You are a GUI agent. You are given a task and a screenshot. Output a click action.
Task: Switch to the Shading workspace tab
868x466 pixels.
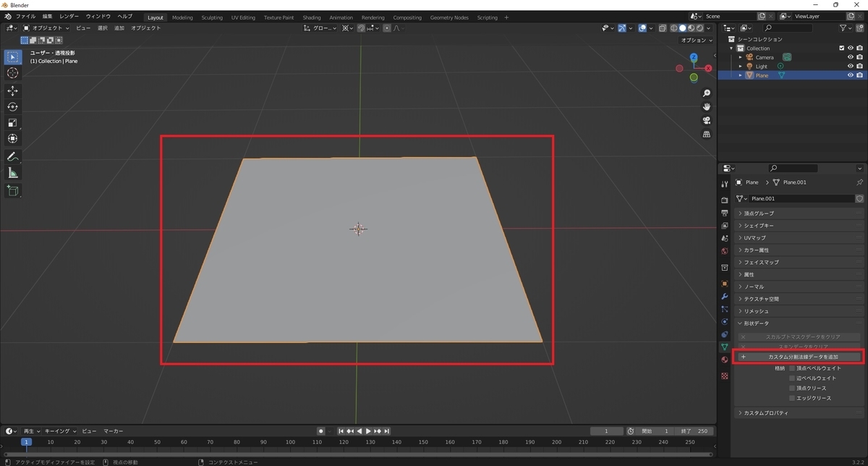[312, 17]
